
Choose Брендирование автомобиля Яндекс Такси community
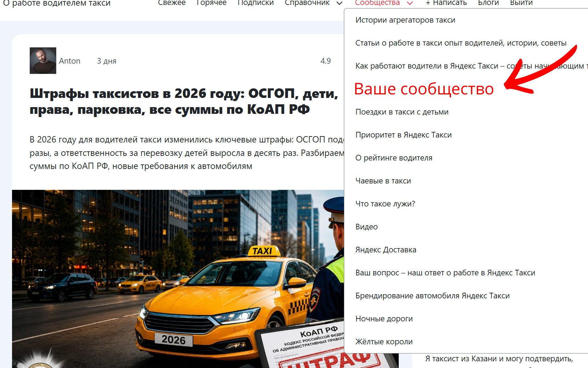click(x=432, y=296)
